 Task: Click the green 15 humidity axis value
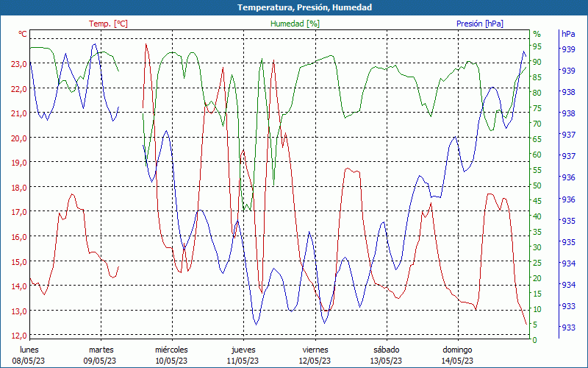coord(537,294)
